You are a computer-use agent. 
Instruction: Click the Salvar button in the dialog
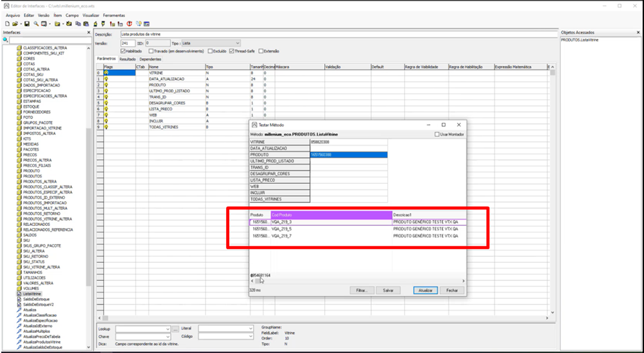388,290
